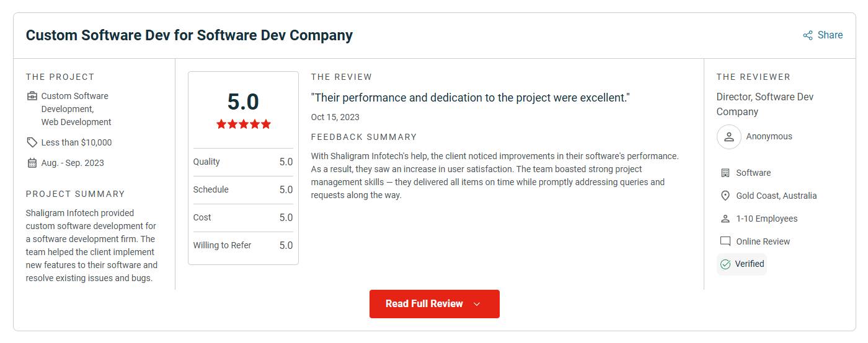Click the anonymous user avatar icon
The width and height of the screenshot is (868, 343).
(728, 137)
